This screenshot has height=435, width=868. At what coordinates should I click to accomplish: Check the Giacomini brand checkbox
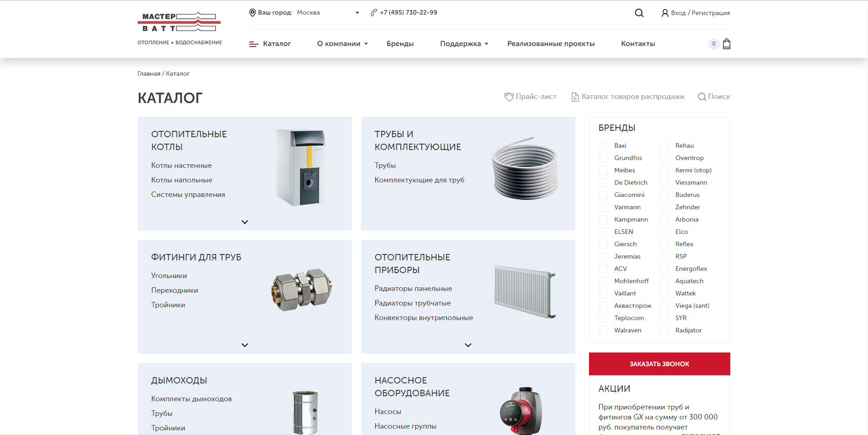coord(603,195)
